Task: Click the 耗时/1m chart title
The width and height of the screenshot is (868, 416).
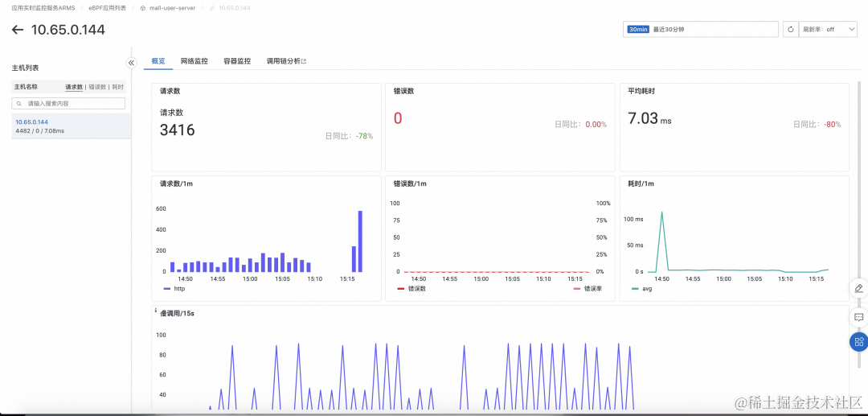Action: [641, 184]
